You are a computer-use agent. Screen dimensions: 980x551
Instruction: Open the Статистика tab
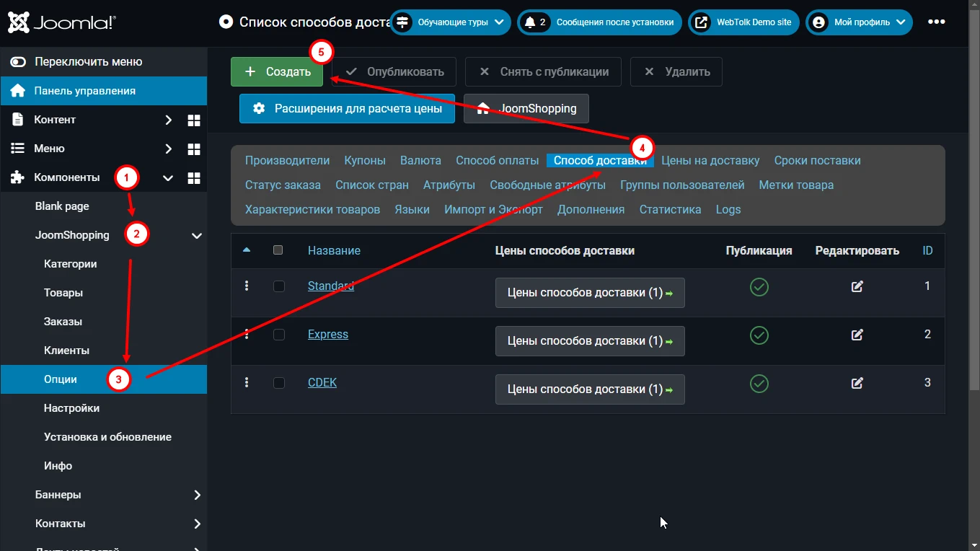point(670,209)
